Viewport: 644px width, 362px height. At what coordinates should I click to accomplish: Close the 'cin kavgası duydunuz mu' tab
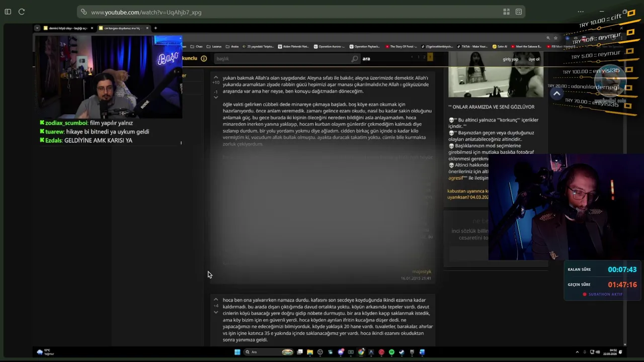click(x=147, y=28)
